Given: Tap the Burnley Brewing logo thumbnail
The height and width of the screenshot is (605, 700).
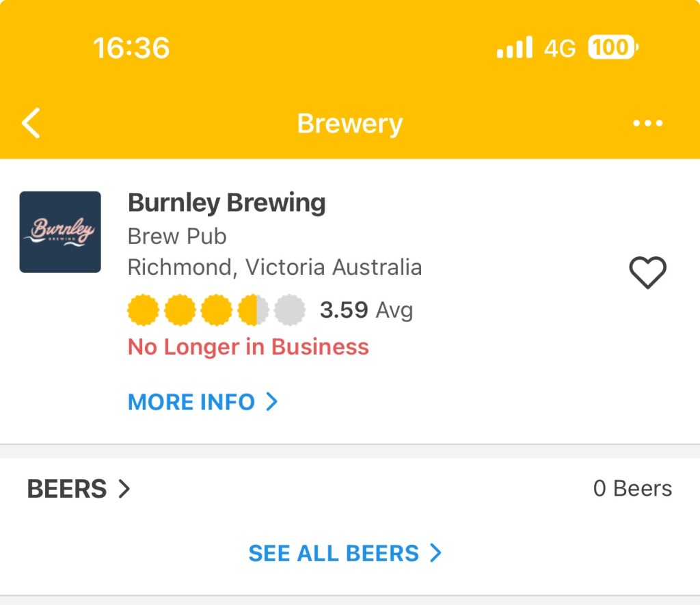Looking at the screenshot, I should coord(60,232).
